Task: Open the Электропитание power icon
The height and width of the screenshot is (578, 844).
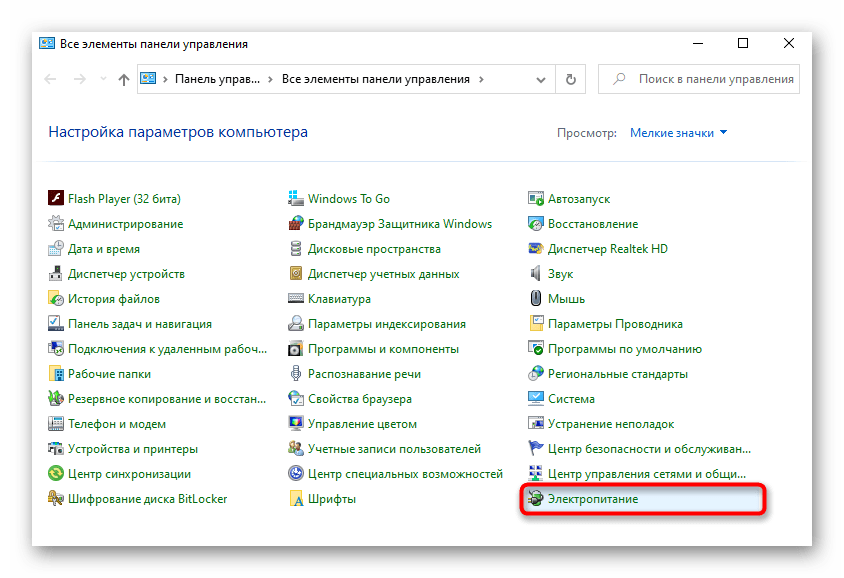Action: click(537, 499)
